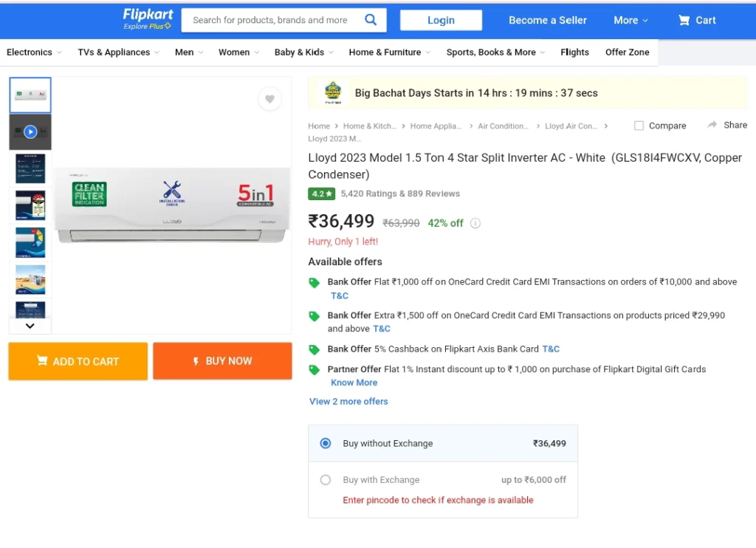Select Buy with Exchange radio button
This screenshot has height=548, width=756.
[326, 480]
